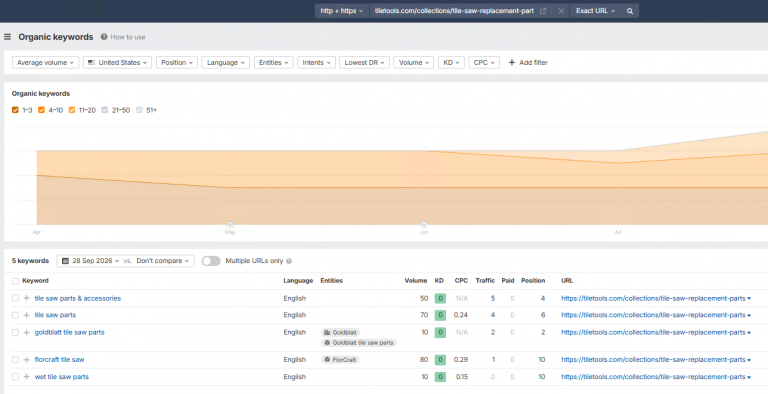
Task: Open the tile saw parts & accessories keyword link
Action: [77, 298]
